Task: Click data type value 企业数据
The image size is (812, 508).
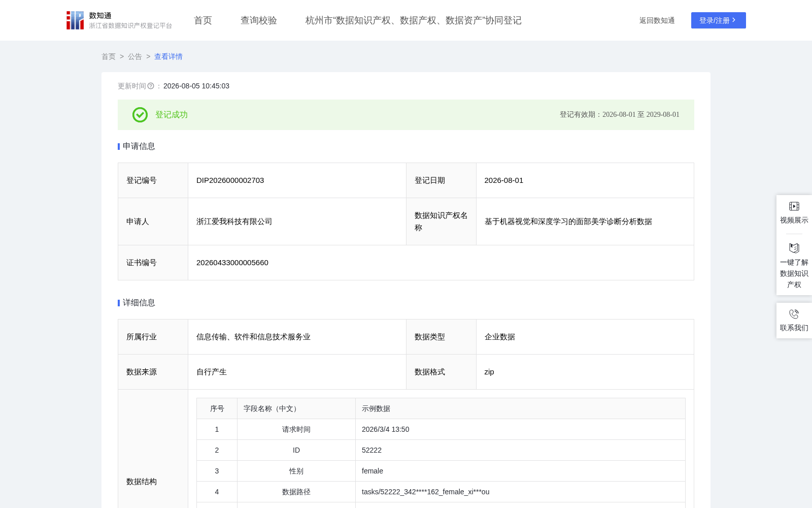Action: [x=500, y=337]
